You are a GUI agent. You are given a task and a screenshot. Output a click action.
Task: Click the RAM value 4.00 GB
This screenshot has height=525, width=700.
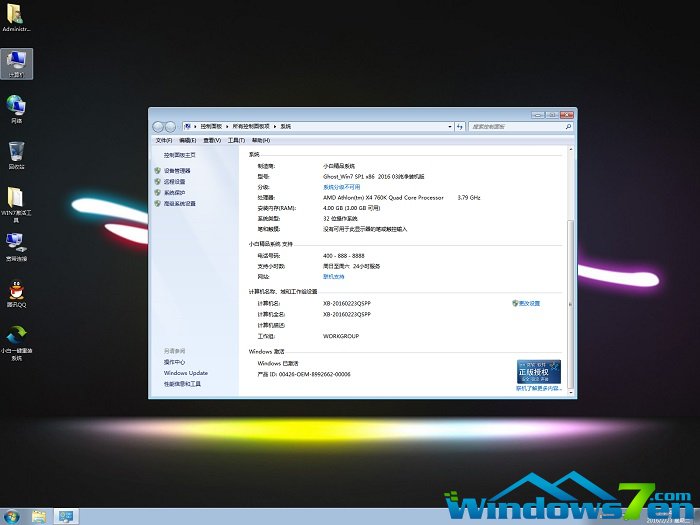[351, 208]
